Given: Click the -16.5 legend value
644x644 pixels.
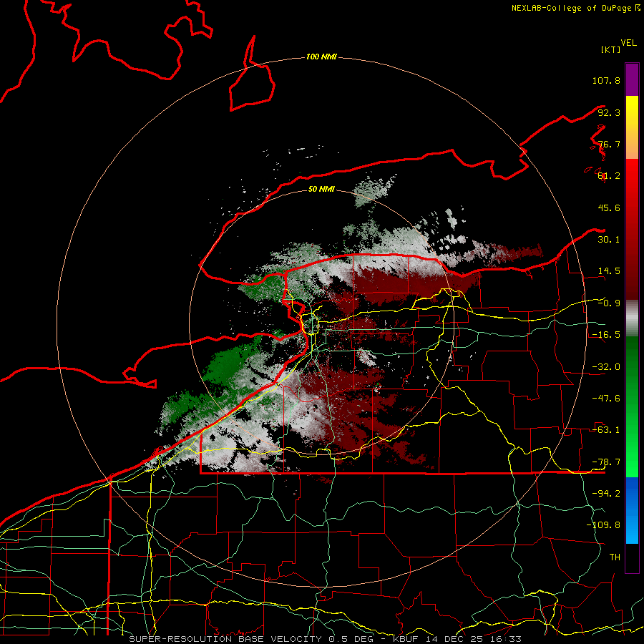Looking at the screenshot, I should pyautogui.click(x=606, y=335).
